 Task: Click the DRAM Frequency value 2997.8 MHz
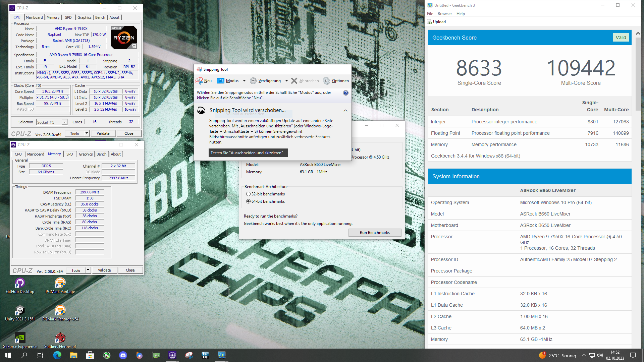pyautogui.click(x=90, y=192)
